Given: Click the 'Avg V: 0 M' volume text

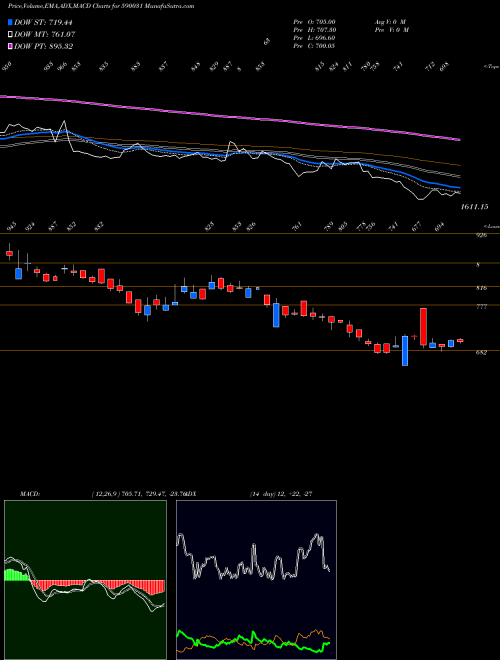Looking at the screenshot, I should point(390,21).
